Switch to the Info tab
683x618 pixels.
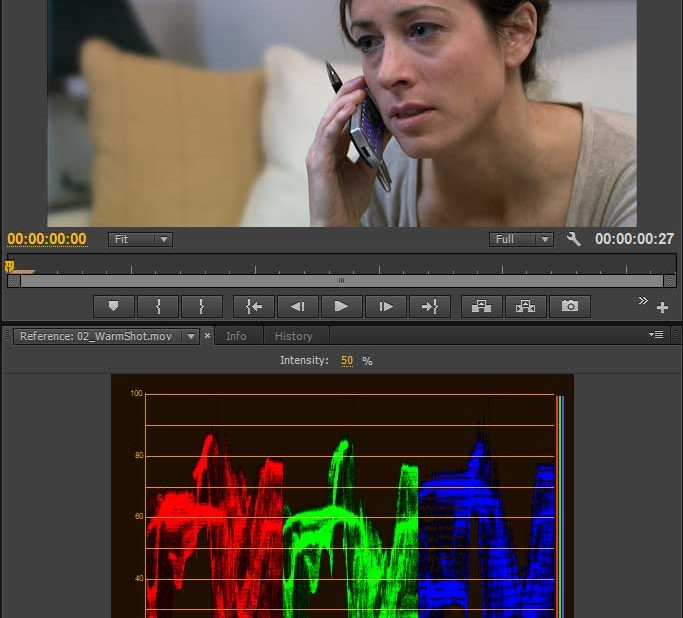(x=237, y=336)
